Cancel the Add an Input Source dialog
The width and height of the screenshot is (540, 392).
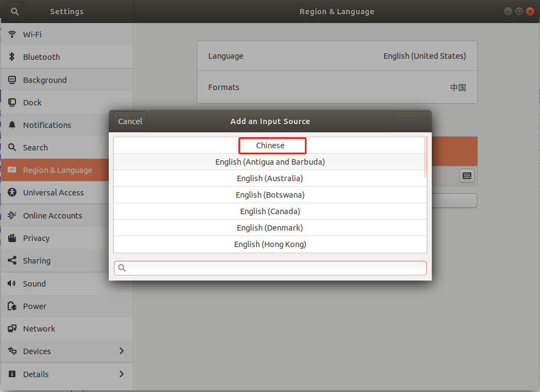[x=130, y=121]
